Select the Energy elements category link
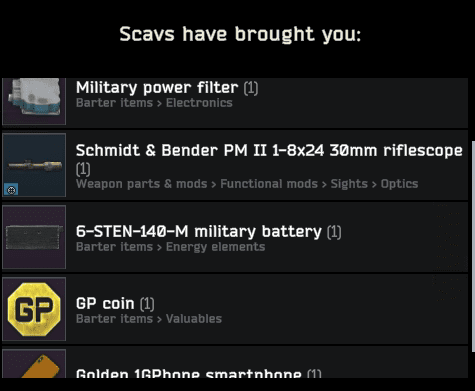 click(215, 247)
